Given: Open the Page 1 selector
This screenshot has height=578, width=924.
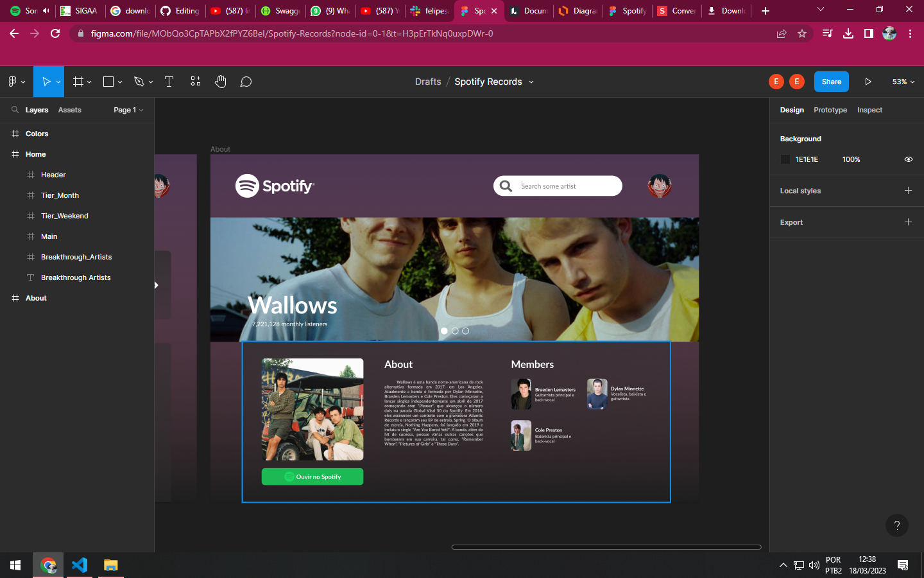Looking at the screenshot, I should pyautogui.click(x=126, y=110).
